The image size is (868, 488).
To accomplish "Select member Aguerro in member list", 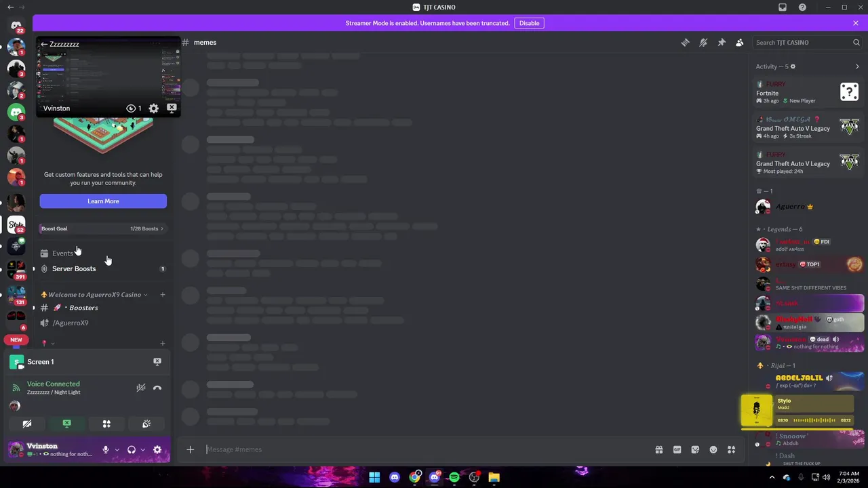I will coord(808,207).
